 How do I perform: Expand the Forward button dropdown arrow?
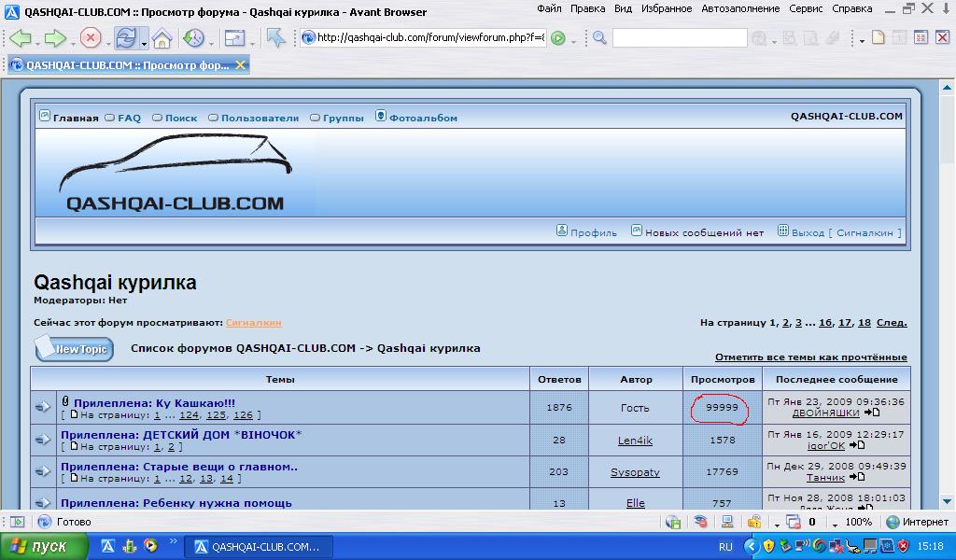click(x=72, y=42)
